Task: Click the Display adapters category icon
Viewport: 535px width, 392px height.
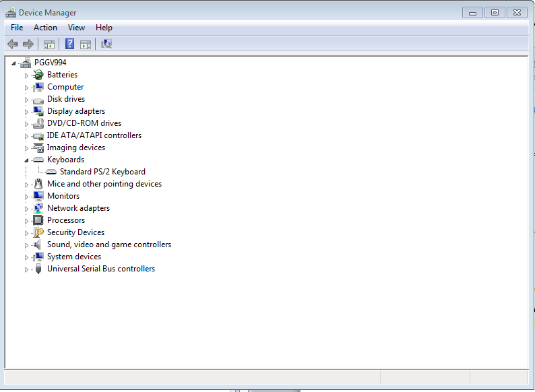Action: [38, 111]
